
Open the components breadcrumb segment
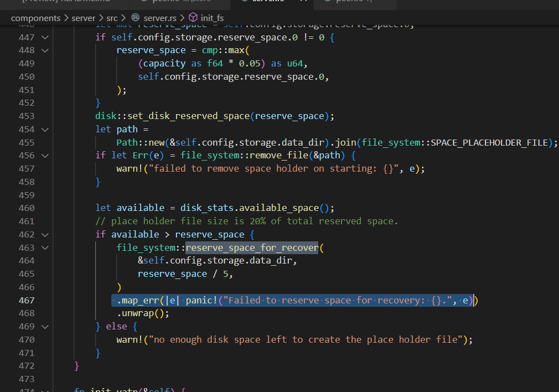click(x=35, y=18)
